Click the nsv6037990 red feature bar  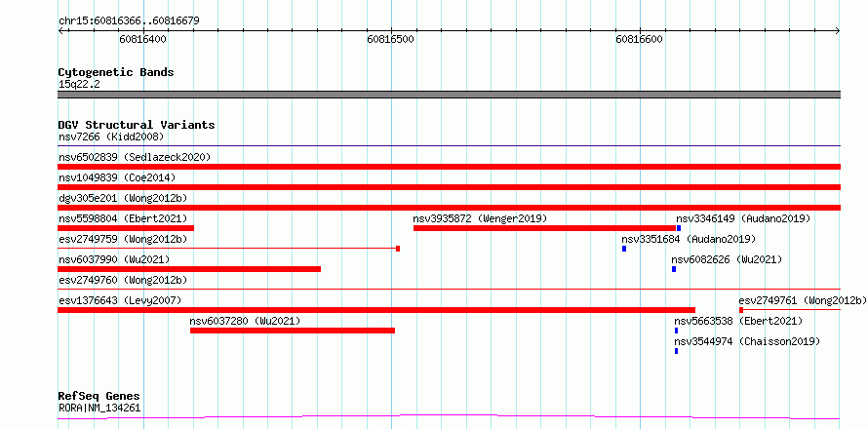tap(189, 269)
